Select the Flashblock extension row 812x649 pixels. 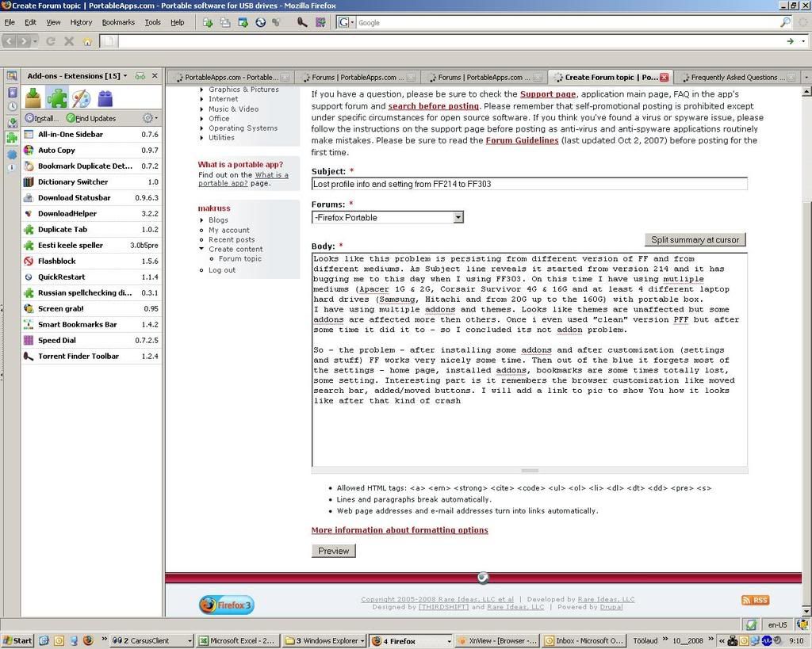tap(92, 261)
